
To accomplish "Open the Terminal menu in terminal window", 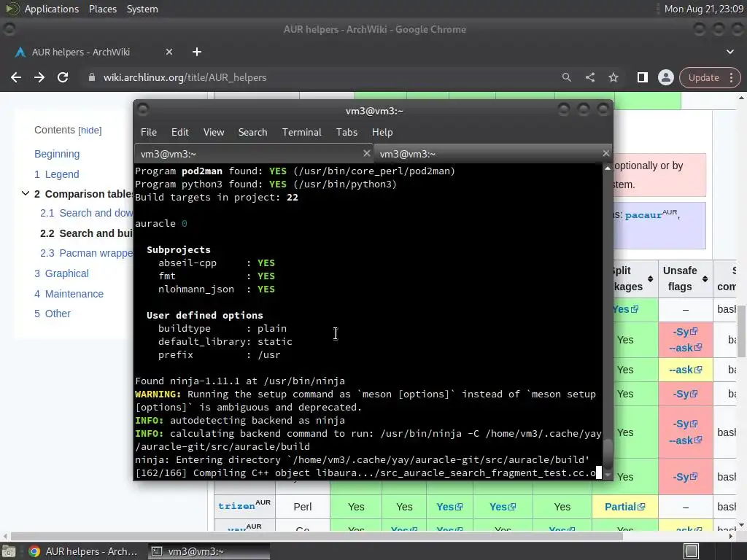I will pos(301,133).
